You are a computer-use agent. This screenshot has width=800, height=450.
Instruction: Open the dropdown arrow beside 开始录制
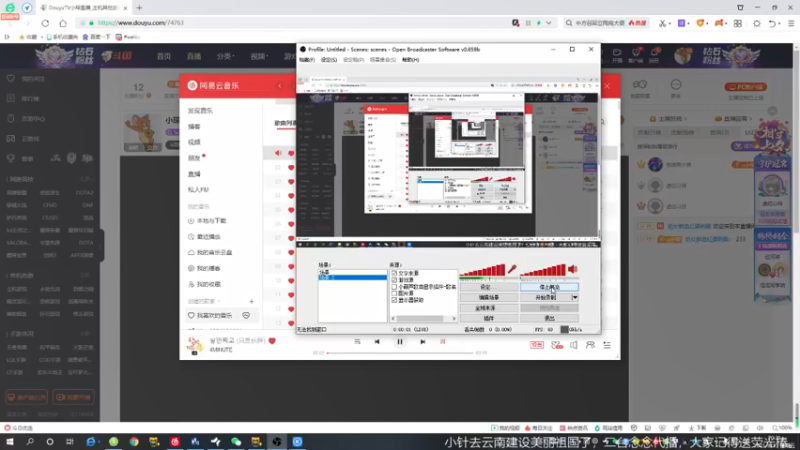click(x=575, y=297)
